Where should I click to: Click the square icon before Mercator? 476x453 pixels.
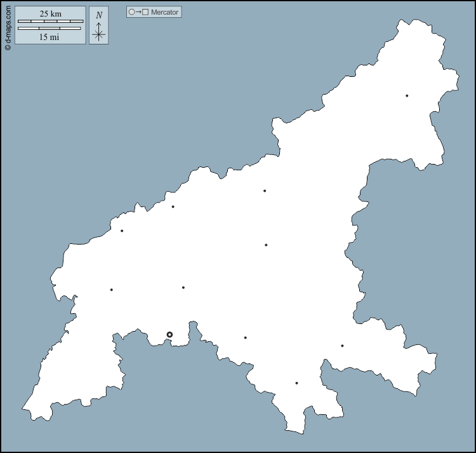[x=145, y=12]
